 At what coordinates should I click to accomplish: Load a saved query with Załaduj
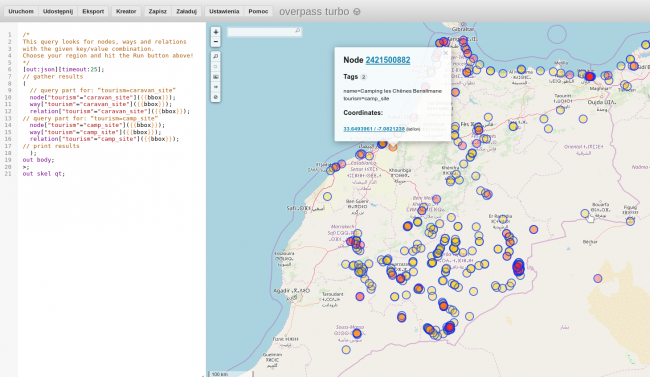(187, 11)
